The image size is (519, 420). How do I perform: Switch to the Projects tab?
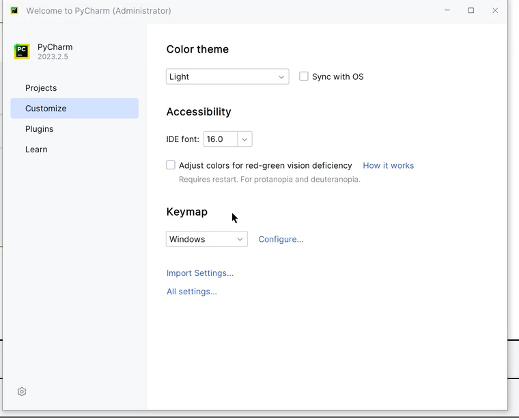click(74, 88)
